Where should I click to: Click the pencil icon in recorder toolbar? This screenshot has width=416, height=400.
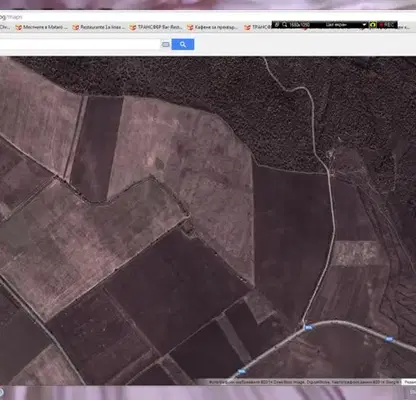click(x=277, y=25)
